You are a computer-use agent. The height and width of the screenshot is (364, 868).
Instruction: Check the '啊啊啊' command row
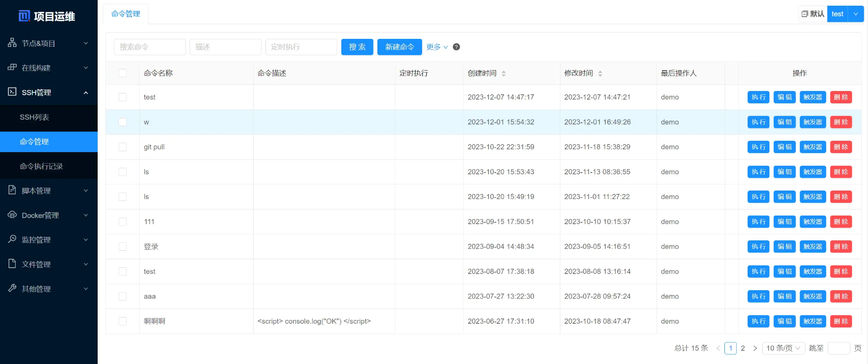(123, 321)
